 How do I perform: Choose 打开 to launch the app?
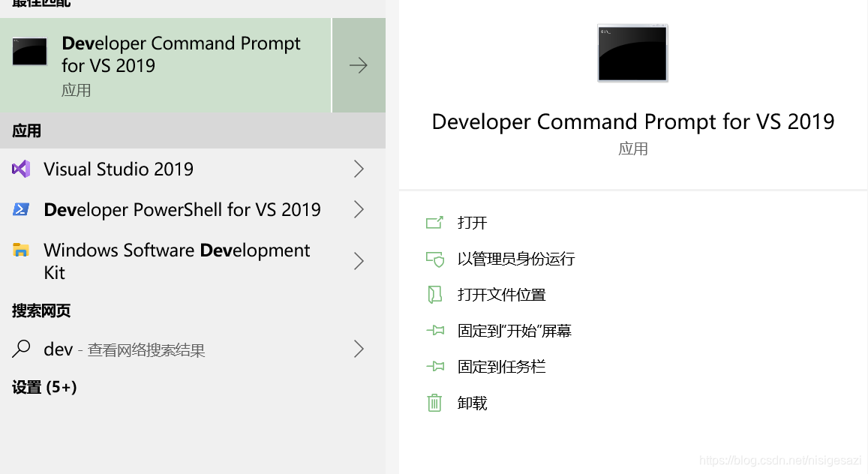point(472,223)
